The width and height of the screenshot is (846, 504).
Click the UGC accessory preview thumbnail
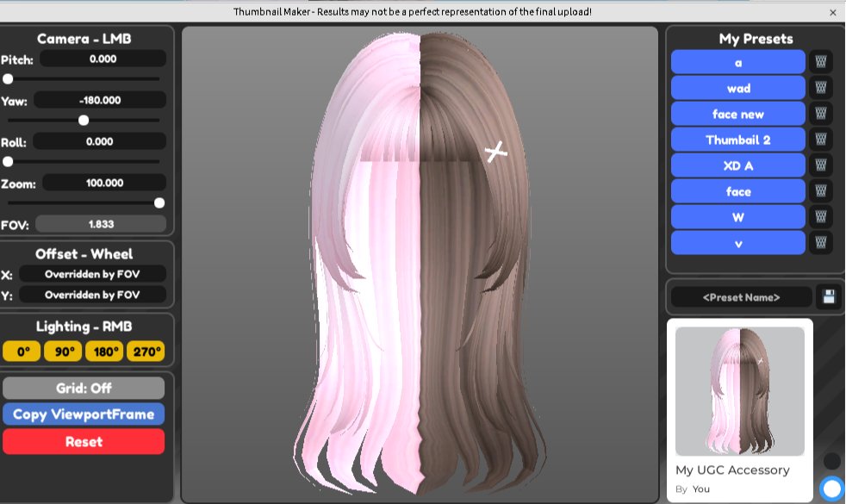click(x=740, y=390)
